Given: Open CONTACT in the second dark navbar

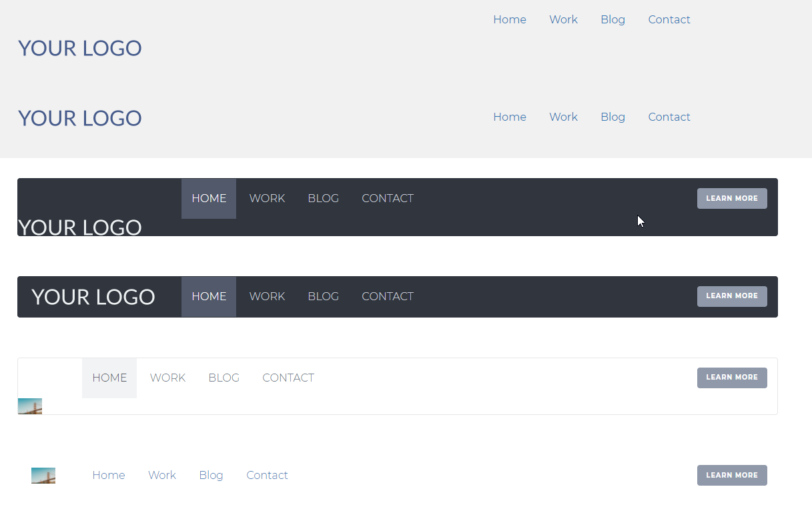Looking at the screenshot, I should coord(388,297).
